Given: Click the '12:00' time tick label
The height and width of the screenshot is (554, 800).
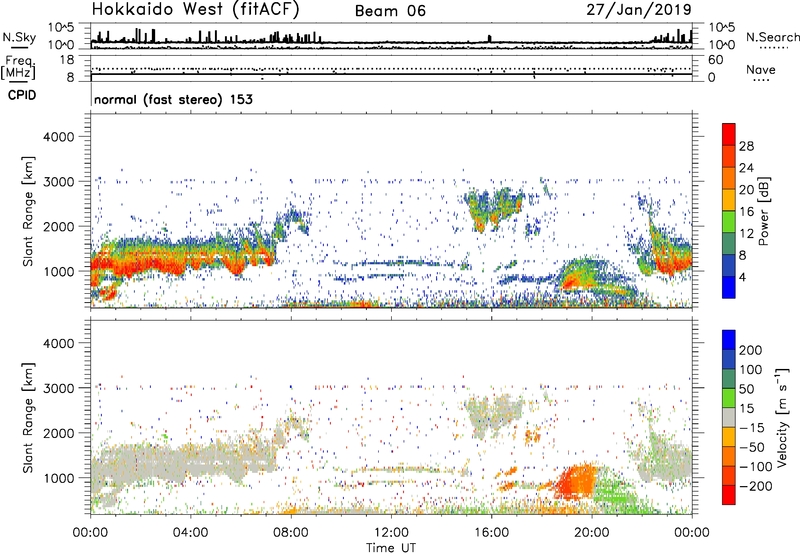Looking at the screenshot, I should (391, 533).
